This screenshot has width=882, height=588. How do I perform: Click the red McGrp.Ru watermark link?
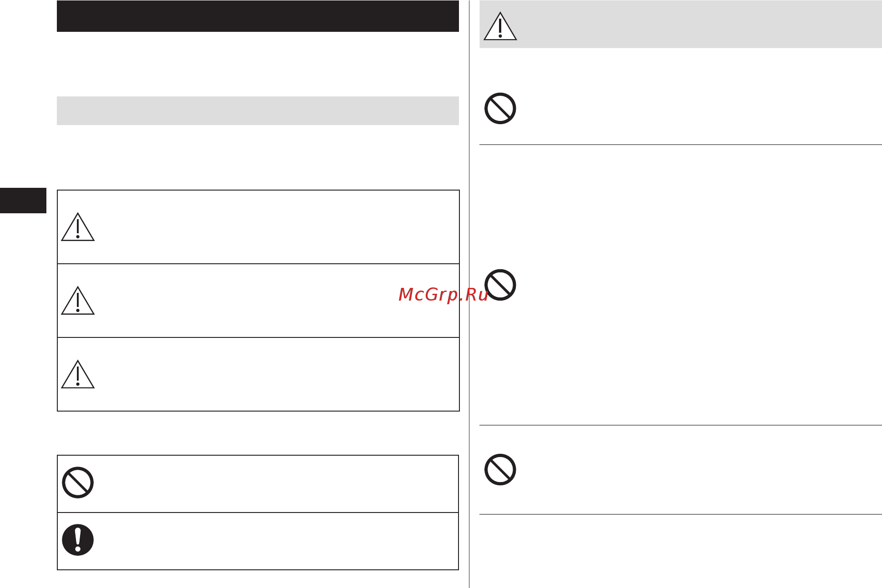443,295
